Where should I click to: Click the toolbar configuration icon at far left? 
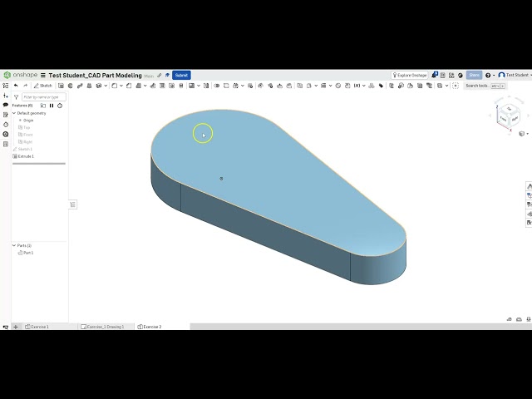tap(6, 86)
